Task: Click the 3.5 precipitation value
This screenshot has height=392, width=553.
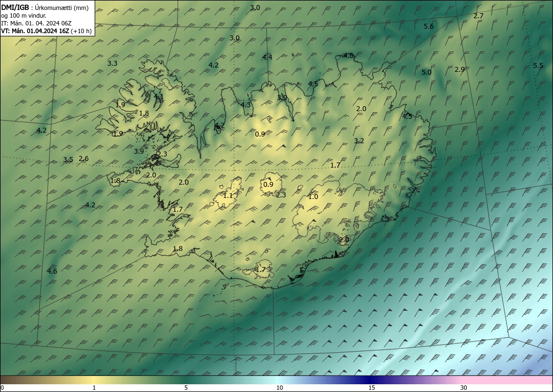Action: click(68, 160)
